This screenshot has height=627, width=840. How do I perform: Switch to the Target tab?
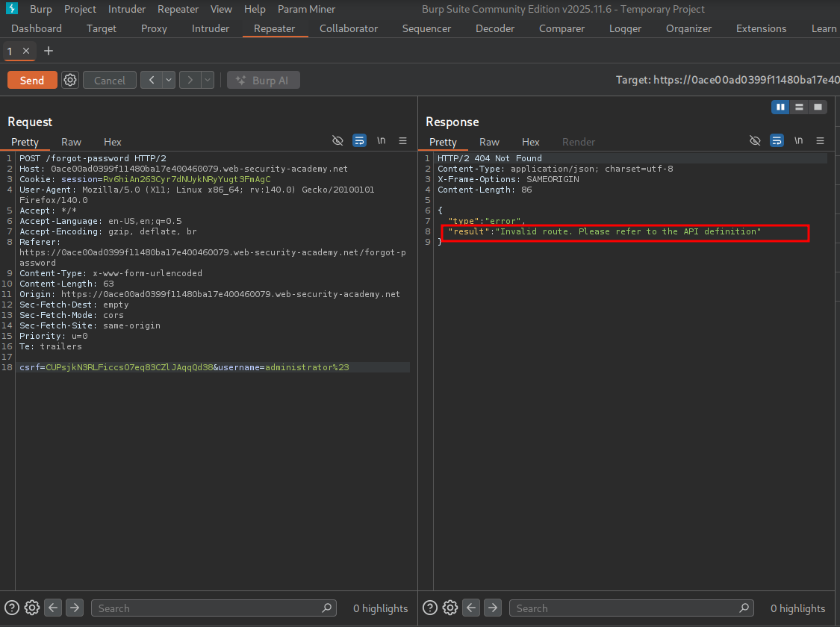(x=102, y=28)
